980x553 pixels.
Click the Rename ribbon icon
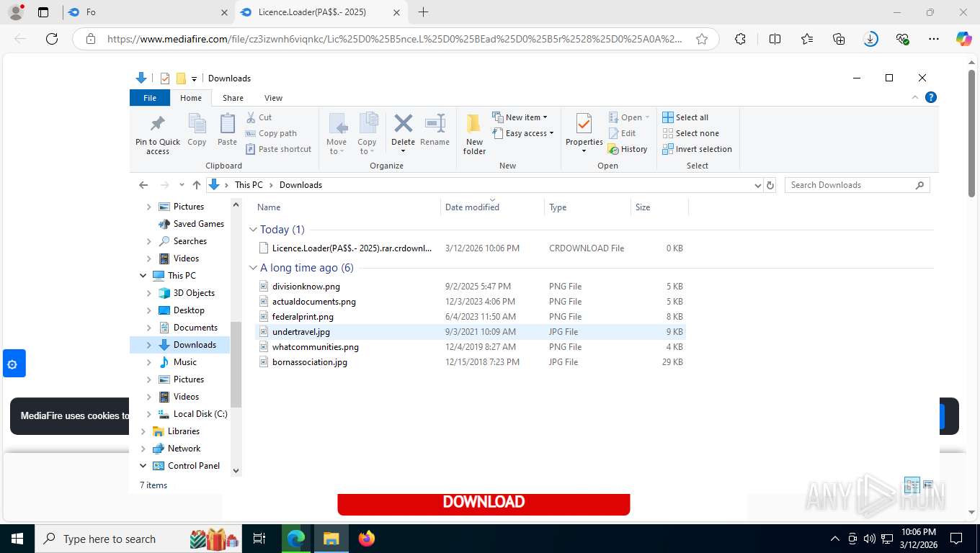[435, 130]
